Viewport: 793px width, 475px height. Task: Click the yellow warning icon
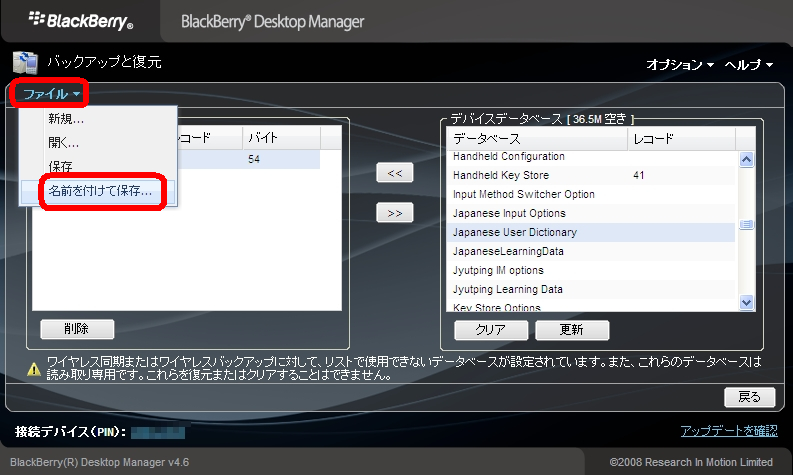(33, 367)
